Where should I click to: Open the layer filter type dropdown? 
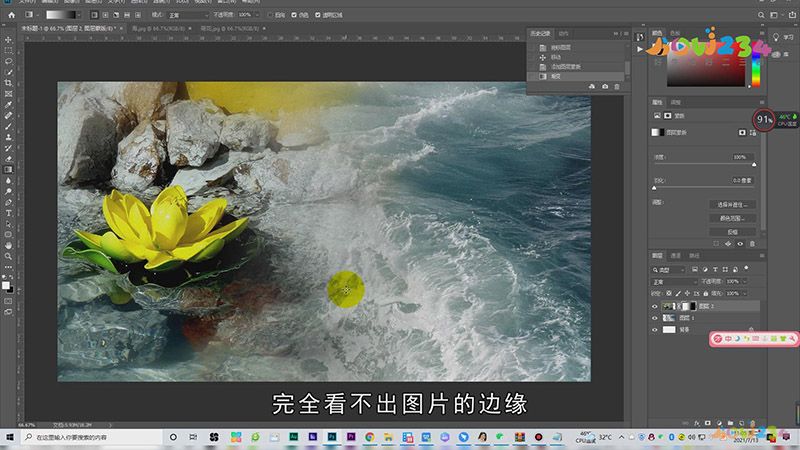pos(669,269)
